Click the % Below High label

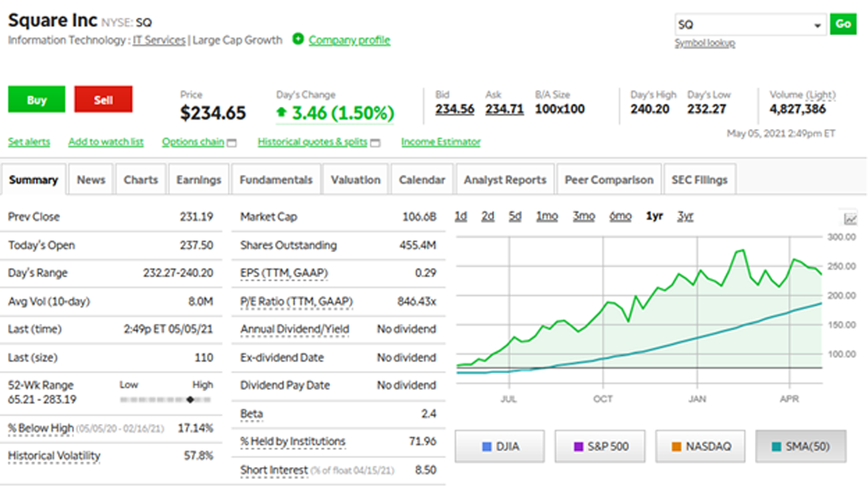point(41,428)
